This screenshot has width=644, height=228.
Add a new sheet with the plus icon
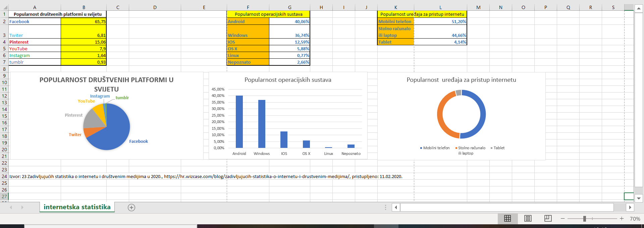click(x=131, y=208)
